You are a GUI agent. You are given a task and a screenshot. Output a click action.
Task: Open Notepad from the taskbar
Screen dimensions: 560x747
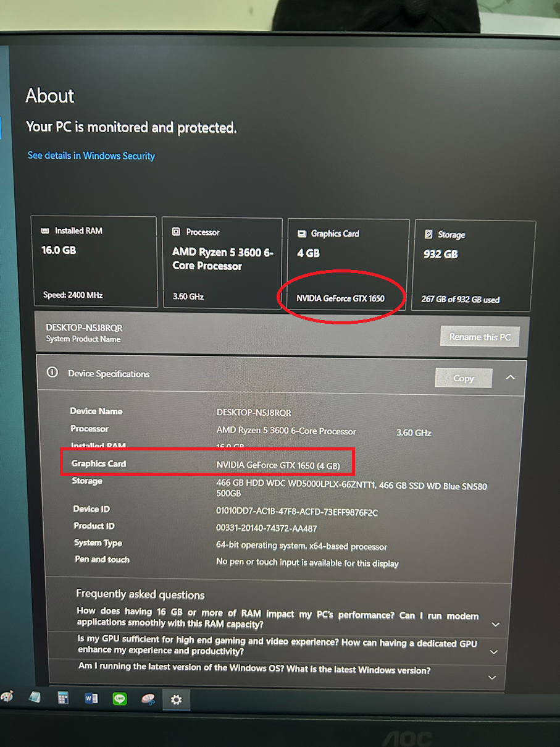click(35, 698)
